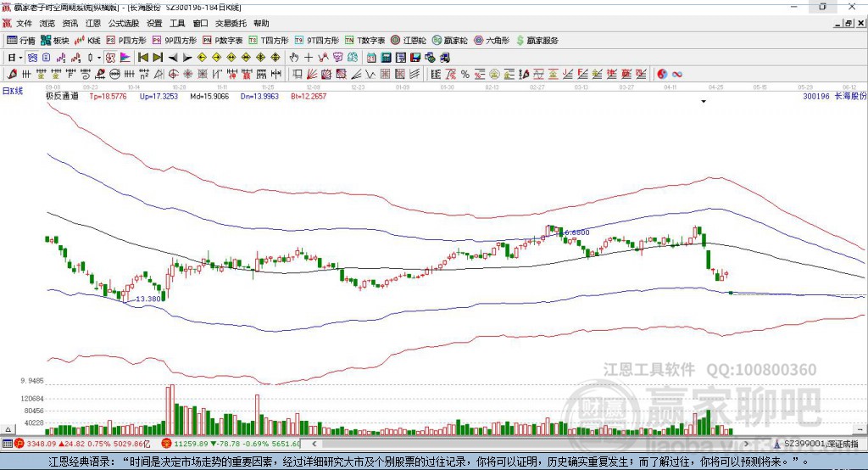Click the infinity loop icon
This screenshot has width=868, height=470.
point(677,75)
